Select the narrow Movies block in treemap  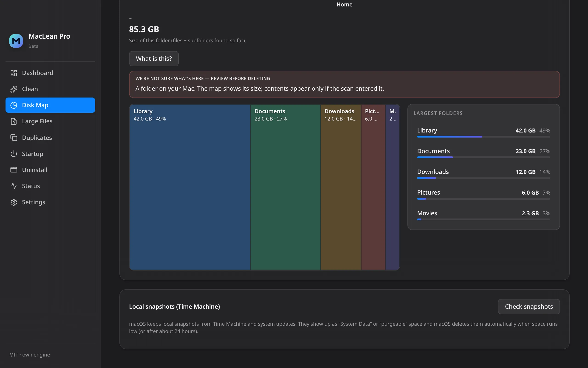pos(392,187)
